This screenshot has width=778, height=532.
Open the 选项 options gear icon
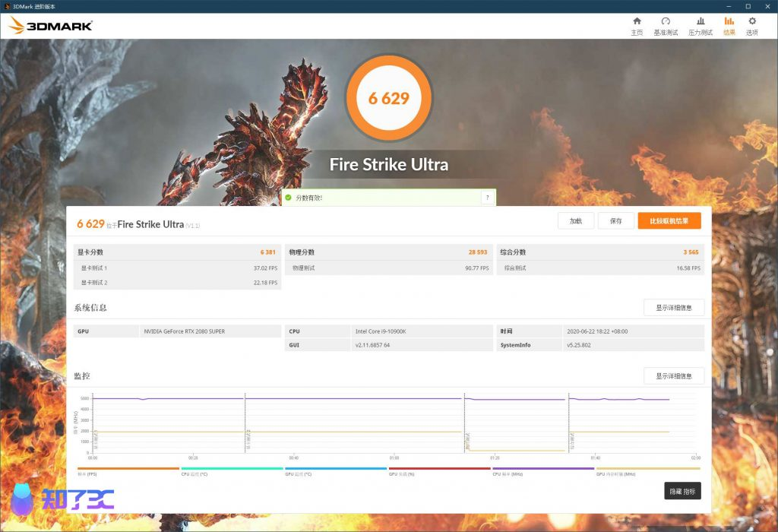click(x=752, y=21)
